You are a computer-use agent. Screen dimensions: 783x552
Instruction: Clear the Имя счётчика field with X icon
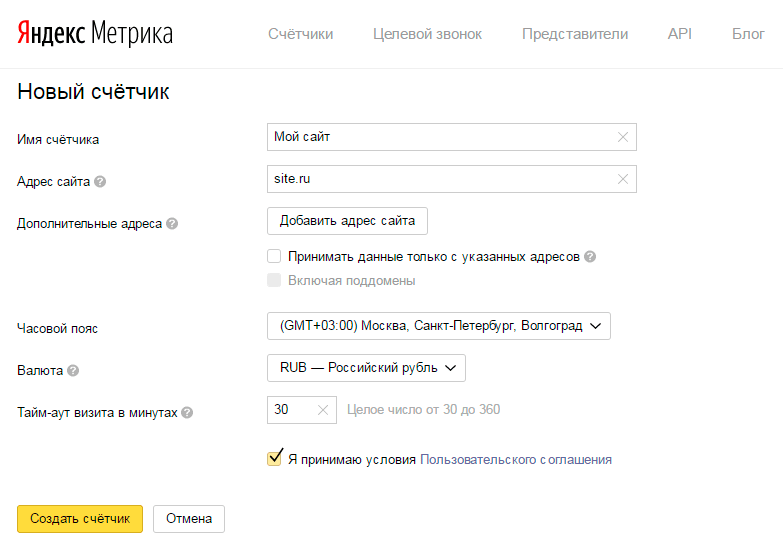tap(623, 137)
